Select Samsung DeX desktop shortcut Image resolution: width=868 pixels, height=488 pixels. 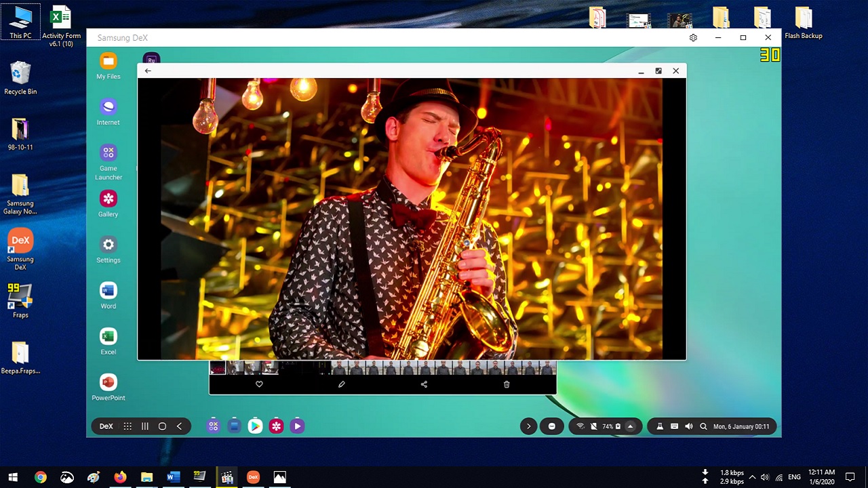click(20, 250)
